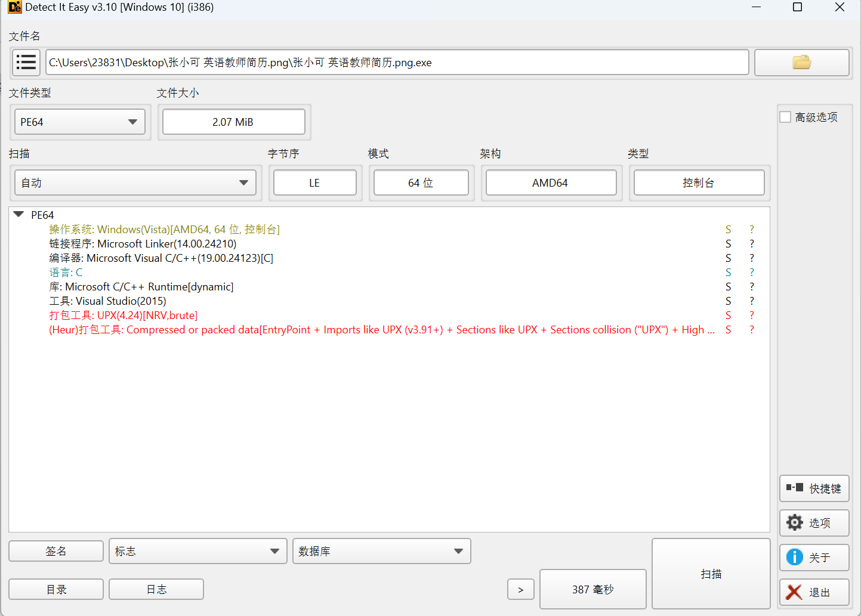This screenshot has height=616, width=861.
Task: Click the blue info icon beside 关于
Action: pos(795,557)
